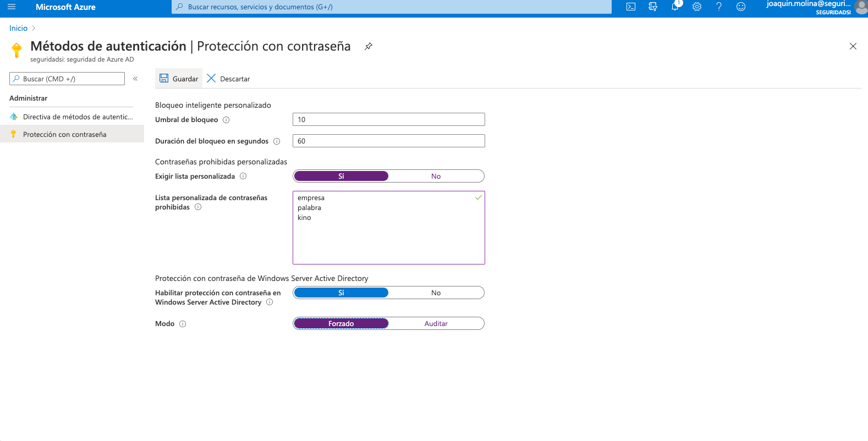This screenshot has width=868, height=441.
Task: Open the Azure portal hamburger menu
Action: (x=12, y=7)
